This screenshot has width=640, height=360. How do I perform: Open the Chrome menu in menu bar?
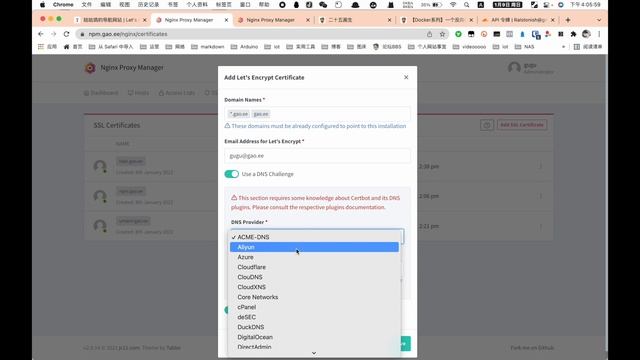click(63, 5)
